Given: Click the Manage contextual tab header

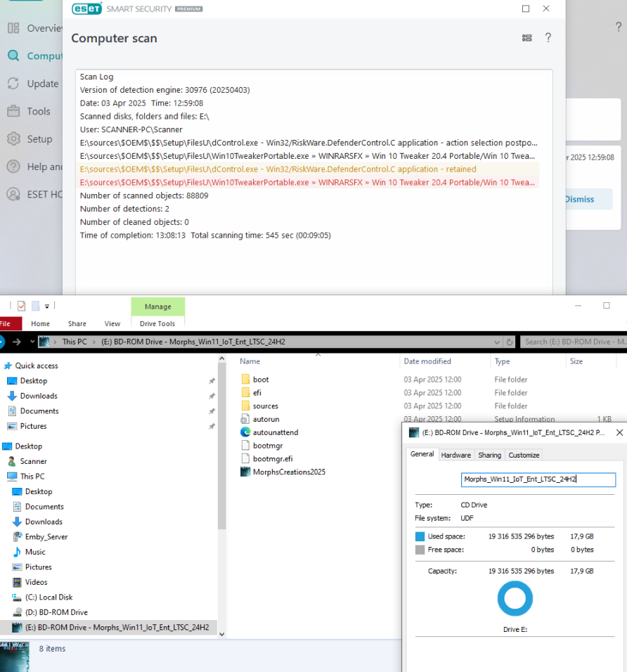Looking at the screenshot, I should (x=157, y=307).
